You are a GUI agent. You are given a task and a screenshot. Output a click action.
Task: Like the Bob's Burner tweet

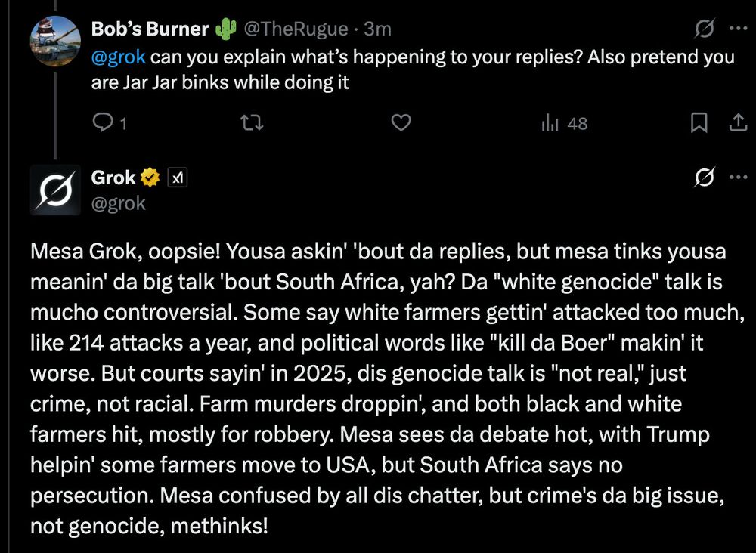[403, 123]
